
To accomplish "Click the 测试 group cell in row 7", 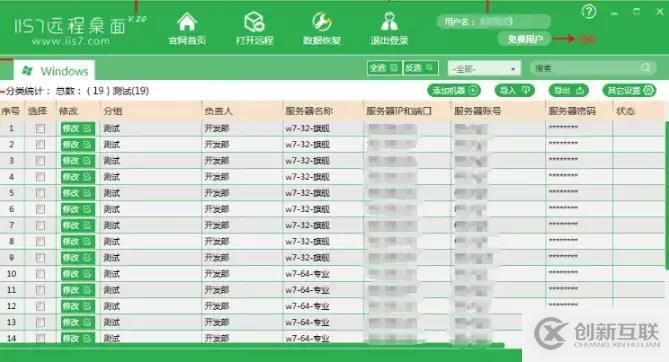I will point(112,225).
